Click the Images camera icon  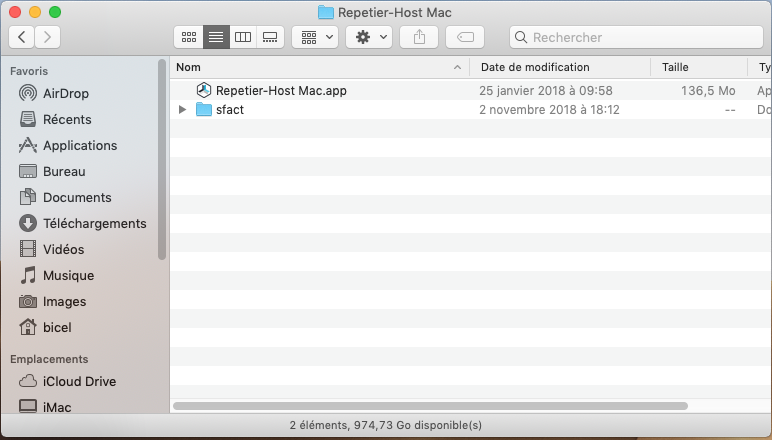coord(28,301)
